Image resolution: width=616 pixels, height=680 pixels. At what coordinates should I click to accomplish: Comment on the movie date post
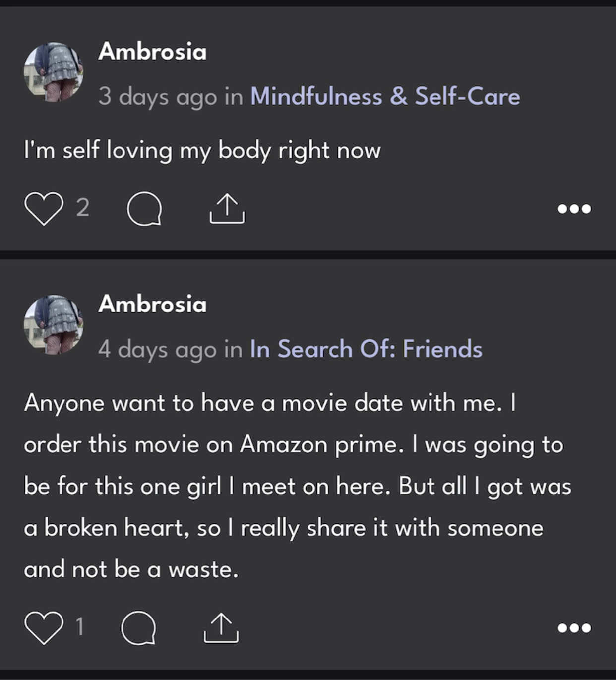139,628
